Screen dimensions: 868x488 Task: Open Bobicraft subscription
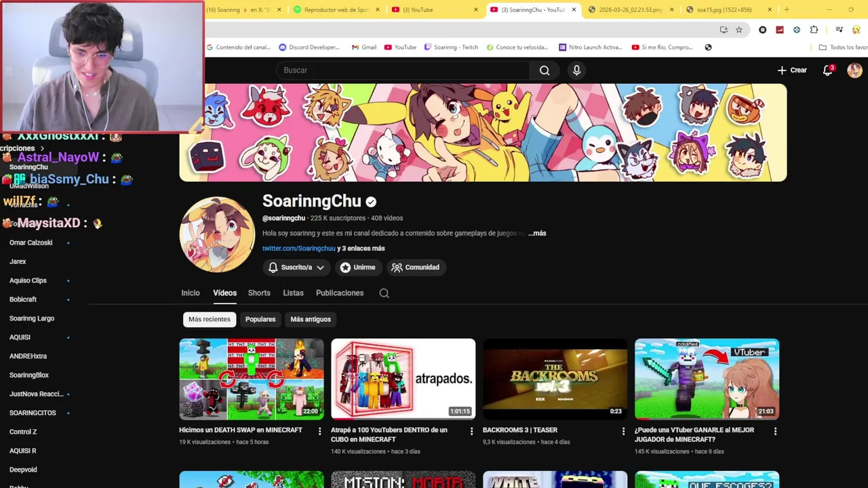click(23, 300)
